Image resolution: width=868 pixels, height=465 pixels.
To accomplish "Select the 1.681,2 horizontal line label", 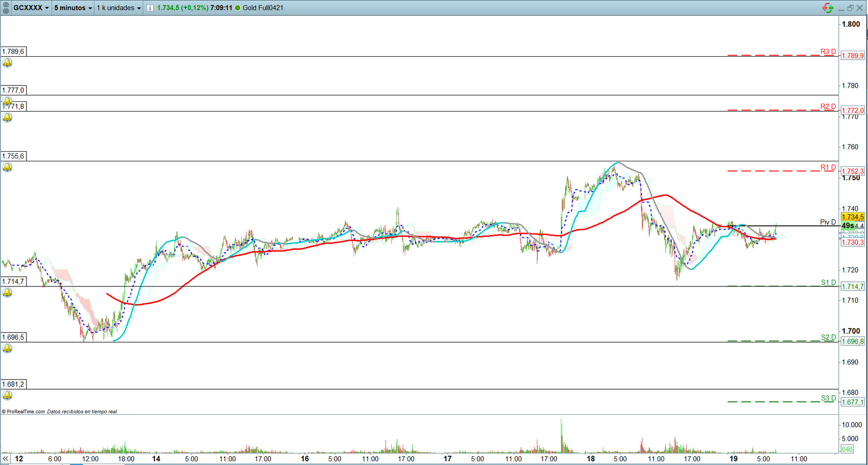I will point(13,384).
